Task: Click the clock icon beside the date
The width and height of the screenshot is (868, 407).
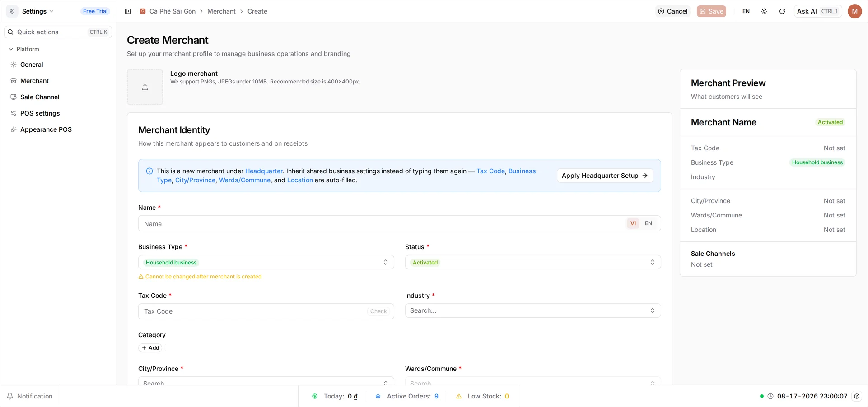Action: 770,396
